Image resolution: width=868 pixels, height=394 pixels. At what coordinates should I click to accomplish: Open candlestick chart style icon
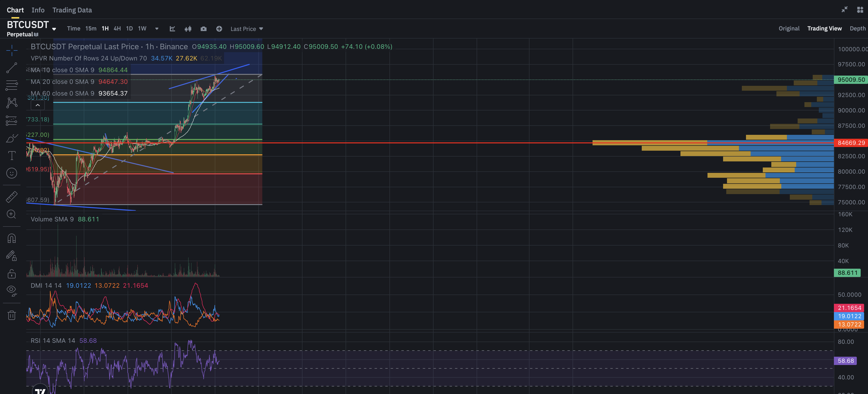point(188,29)
